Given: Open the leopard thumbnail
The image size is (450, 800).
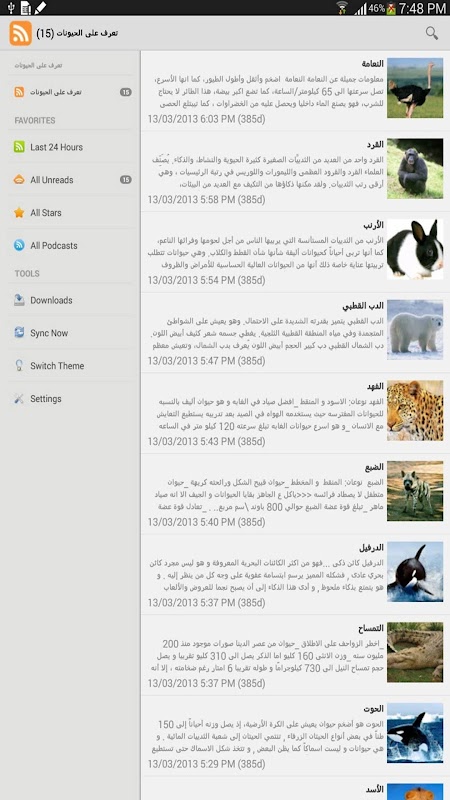Looking at the screenshot, I should 415,410.
